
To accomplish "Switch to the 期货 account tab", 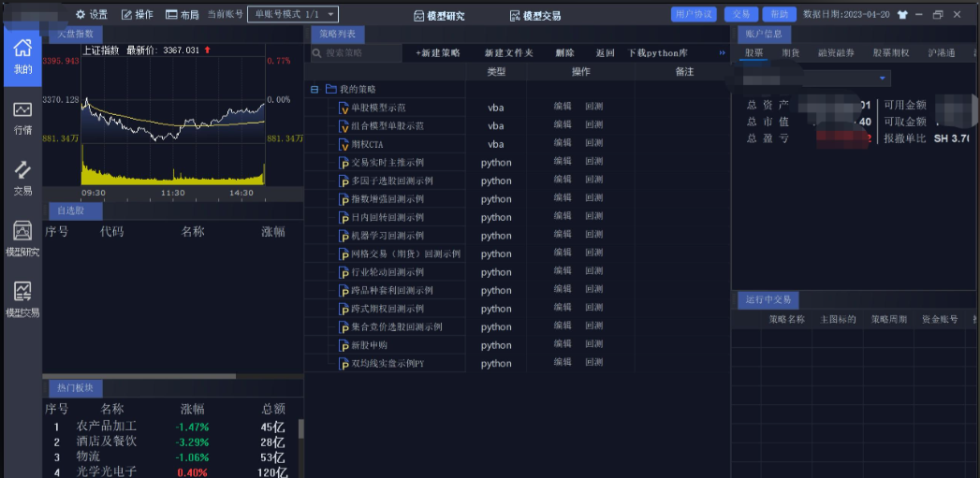I will (x=791, y=53).
